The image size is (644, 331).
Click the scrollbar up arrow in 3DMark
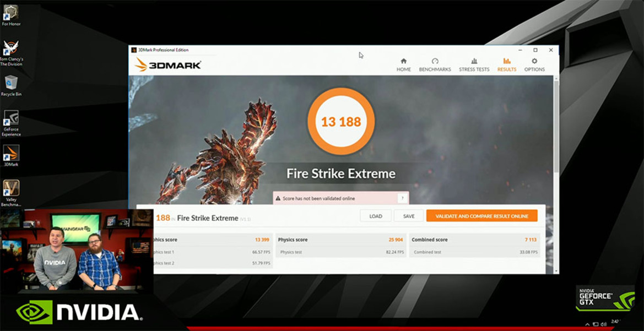556,78
